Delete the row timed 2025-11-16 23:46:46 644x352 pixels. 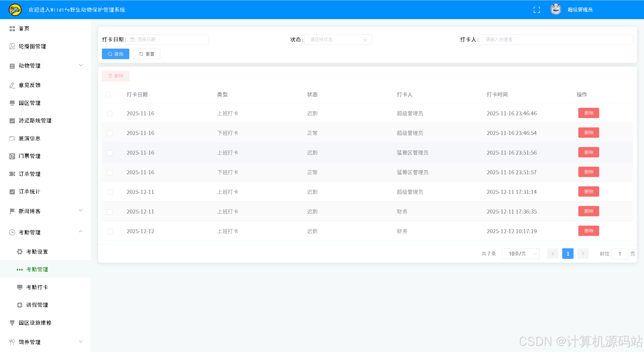point(589,113)
